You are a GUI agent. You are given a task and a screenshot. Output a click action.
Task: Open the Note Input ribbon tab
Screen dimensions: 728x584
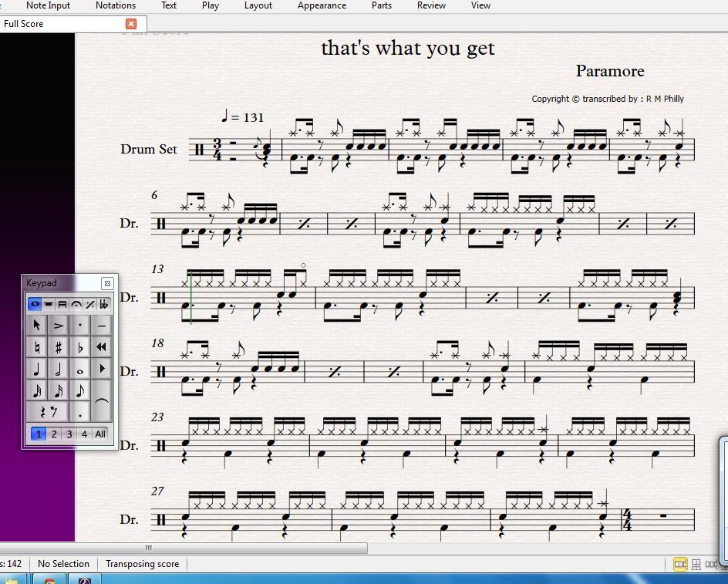coord(49,5)
